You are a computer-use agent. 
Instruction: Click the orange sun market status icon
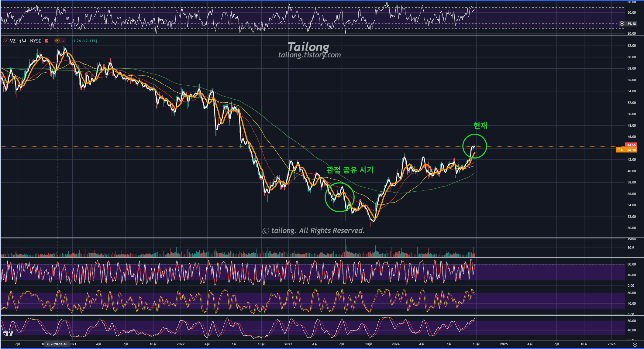pos(57,41)
